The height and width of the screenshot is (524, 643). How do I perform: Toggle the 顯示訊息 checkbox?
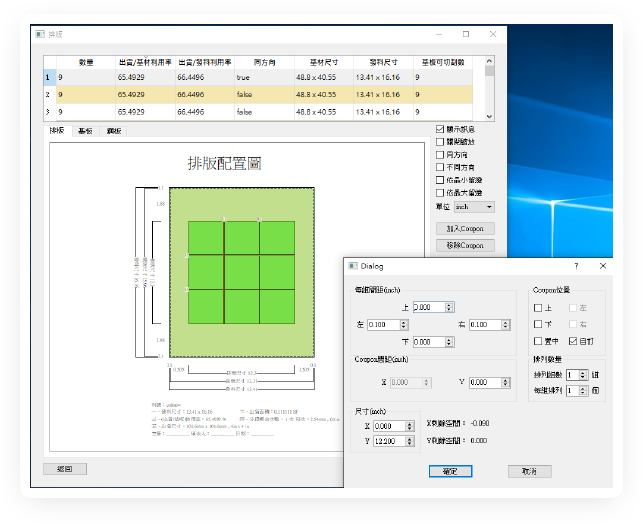pyautogui.click(x=441, y=129)
